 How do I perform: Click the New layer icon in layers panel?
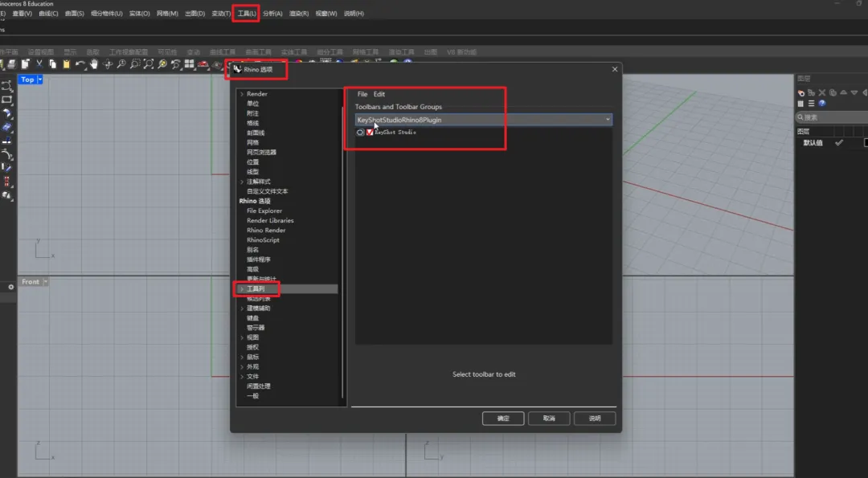[801, 93]
